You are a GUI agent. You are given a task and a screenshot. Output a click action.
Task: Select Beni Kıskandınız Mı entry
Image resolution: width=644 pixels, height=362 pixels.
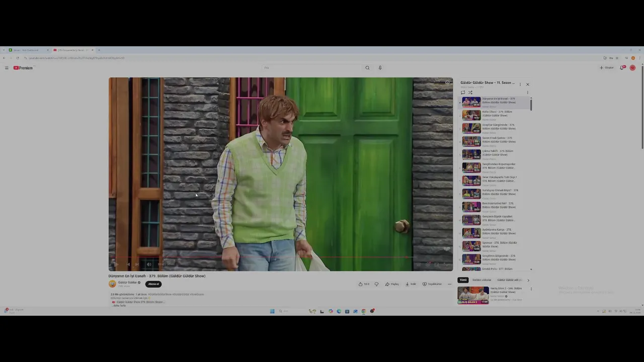pos(495,207)
